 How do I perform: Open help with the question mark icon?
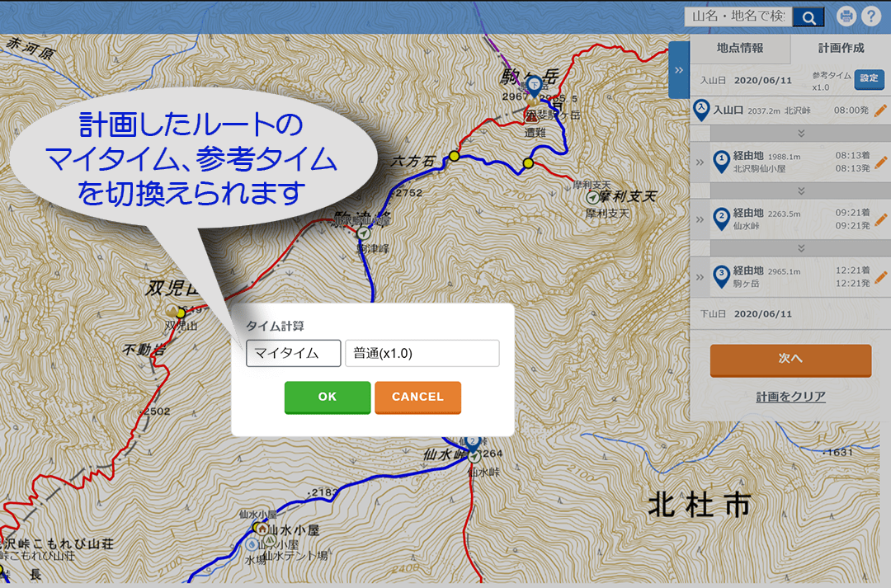(871, 16)
